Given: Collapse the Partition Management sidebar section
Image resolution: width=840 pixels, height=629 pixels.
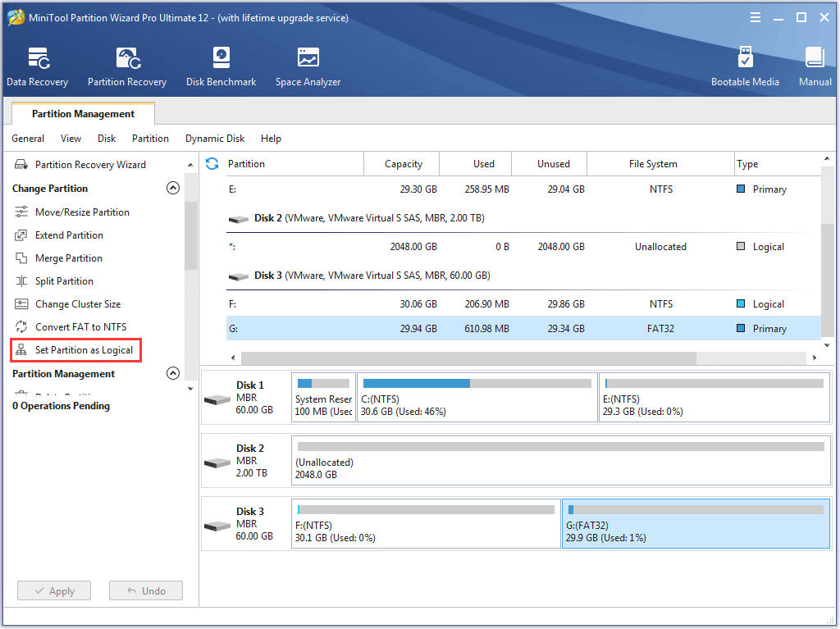Looking at the screenshot, I should pos(173,373).
